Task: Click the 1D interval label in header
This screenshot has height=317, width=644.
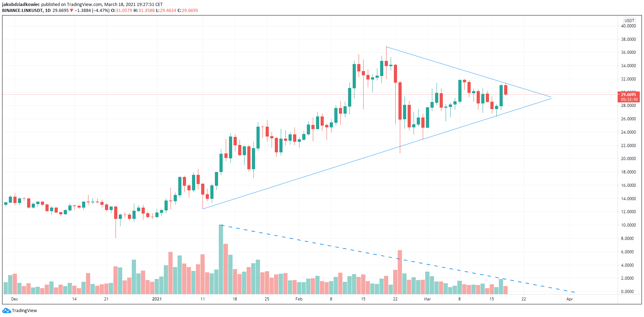Action: [x=48, y=11]
